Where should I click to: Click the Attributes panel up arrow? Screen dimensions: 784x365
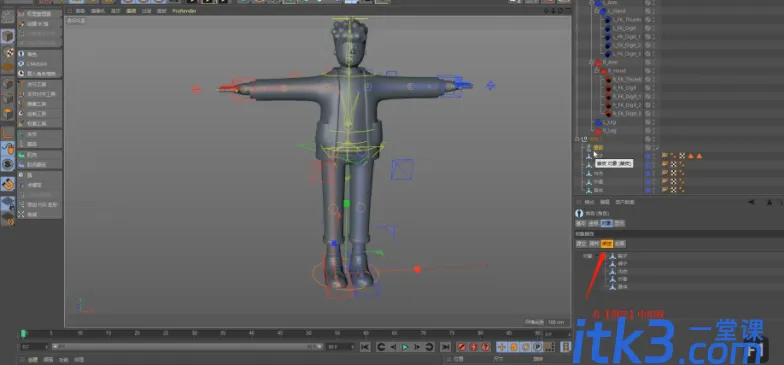click(769, 202)
